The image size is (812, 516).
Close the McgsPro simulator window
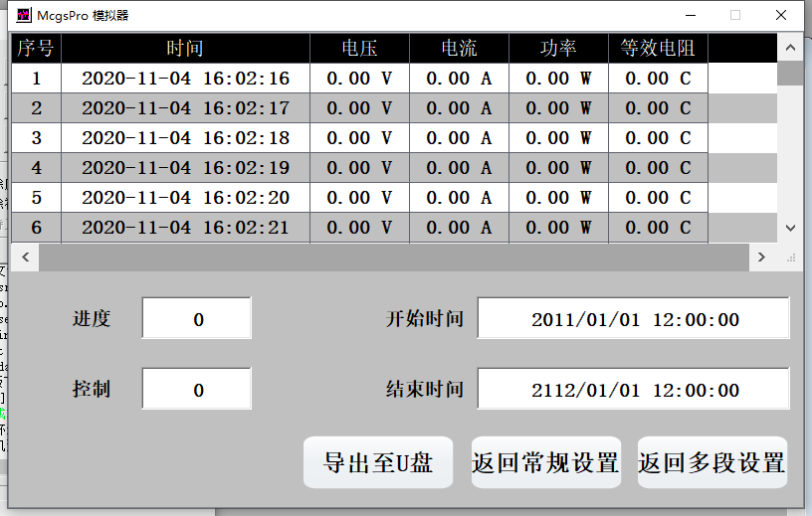click(x=781, y=15)
